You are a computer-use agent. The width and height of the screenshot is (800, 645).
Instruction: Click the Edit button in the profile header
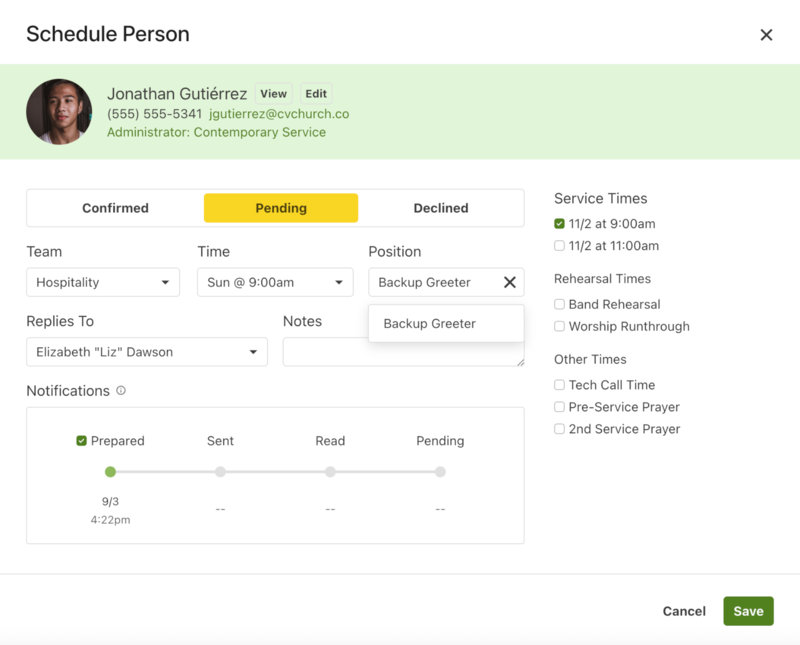click(316, 93)
